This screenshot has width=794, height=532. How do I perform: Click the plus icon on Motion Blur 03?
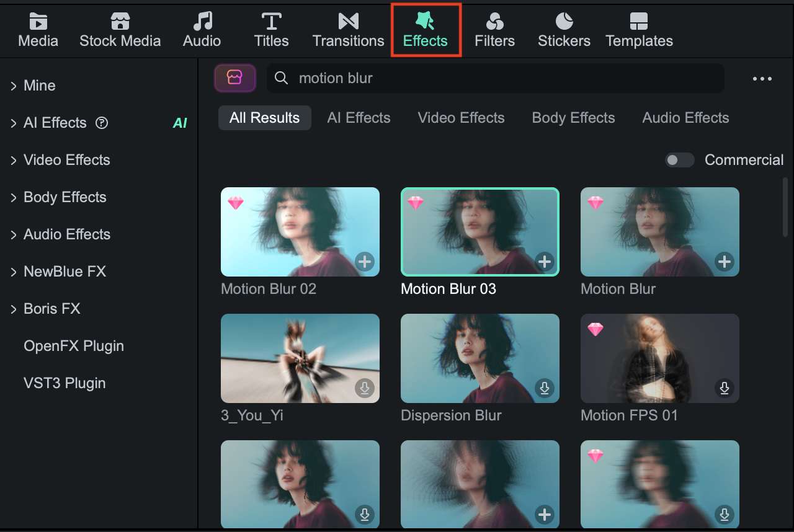[x=545, y=262]
